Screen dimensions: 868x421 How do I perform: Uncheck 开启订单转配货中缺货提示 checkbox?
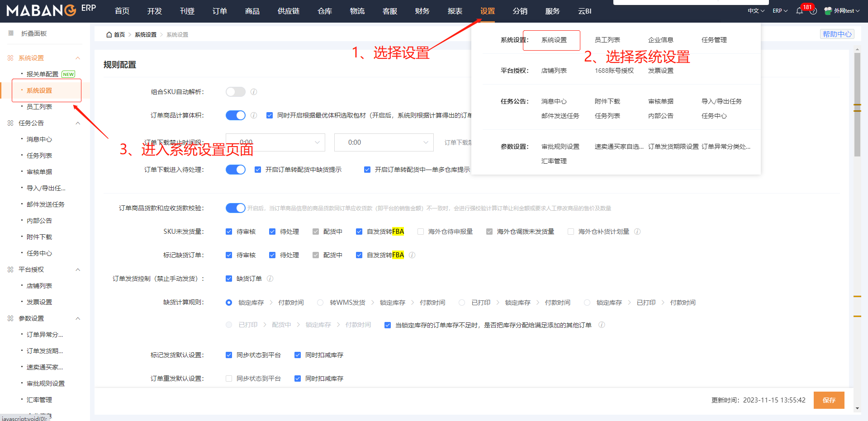[258, 170]
